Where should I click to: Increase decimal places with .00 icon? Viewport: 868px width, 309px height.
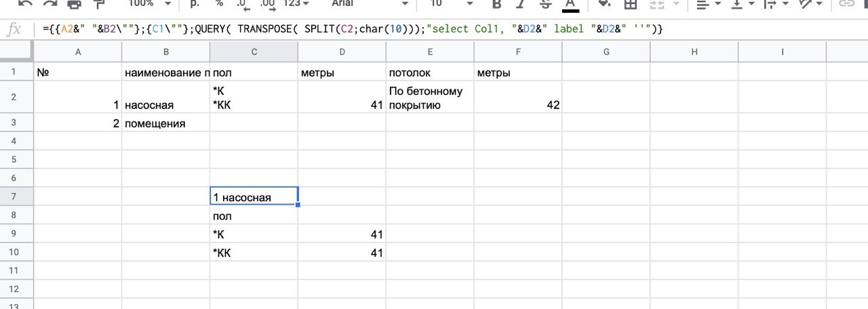pos(267,4)
